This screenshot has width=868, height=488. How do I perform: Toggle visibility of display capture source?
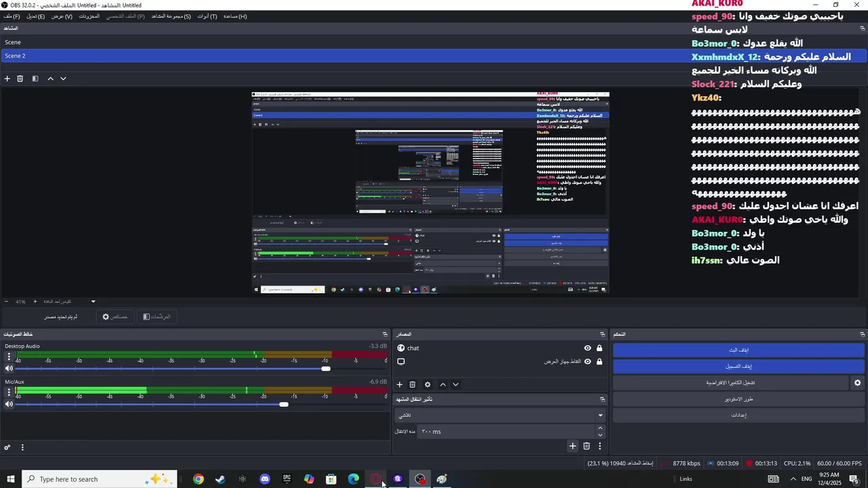(587, 362)
